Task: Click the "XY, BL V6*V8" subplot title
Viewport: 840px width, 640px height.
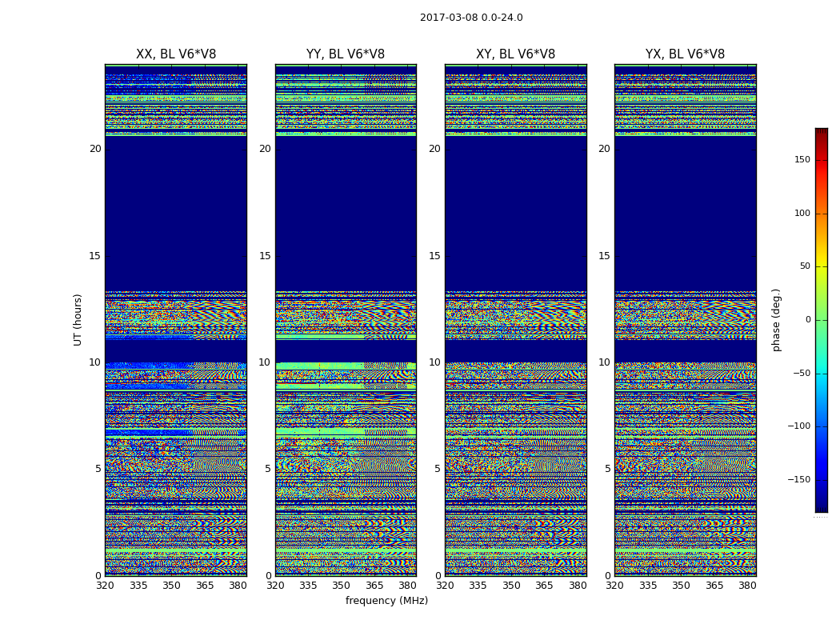Action: tap(515, 54)
